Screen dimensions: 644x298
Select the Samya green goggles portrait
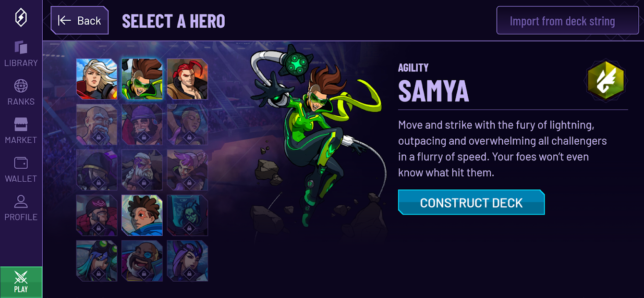(x=142, y=79)
